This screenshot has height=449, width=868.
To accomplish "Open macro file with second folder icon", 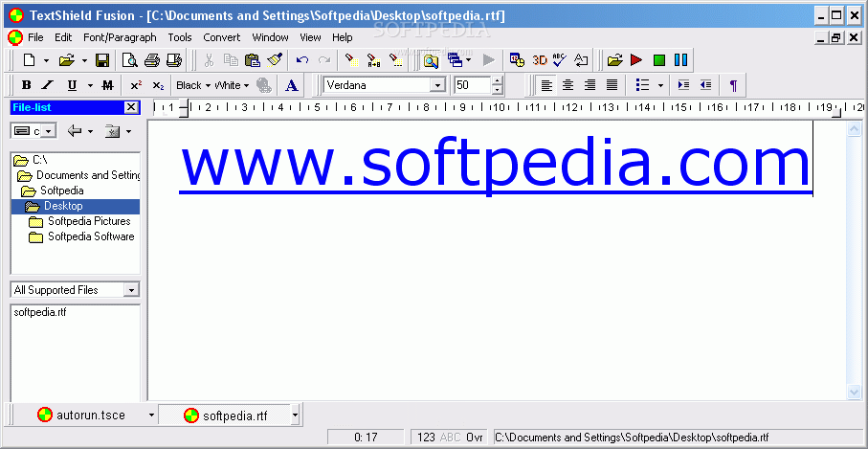I will pos(614,59).
